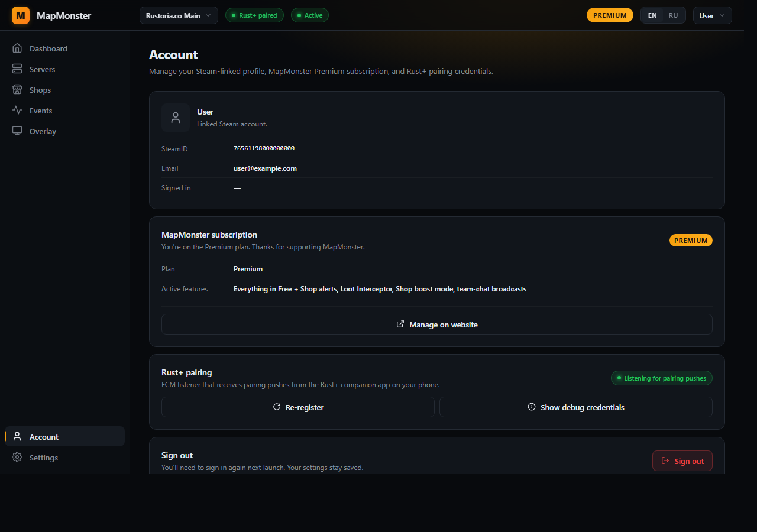Click the refresh icon beside Re-register
Screen dimensions: 757x532
[276, 407]
